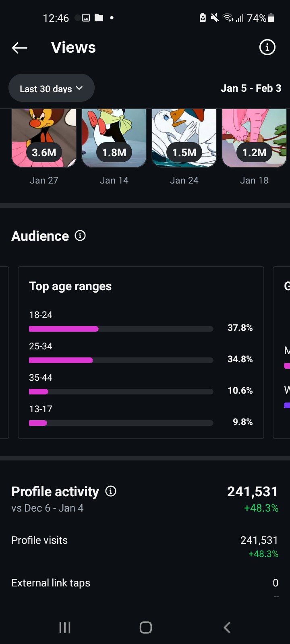Tap the info icon next to Audience

[x=80, y=236]
